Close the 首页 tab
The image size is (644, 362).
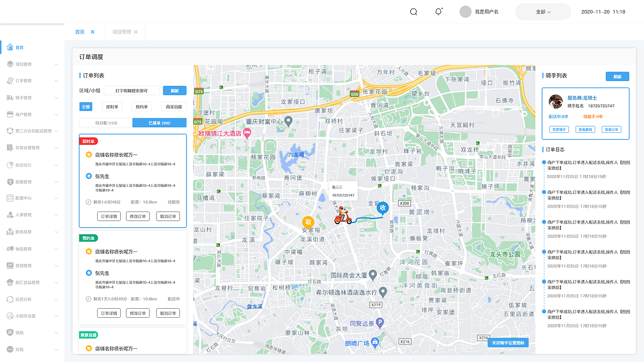point(93,32)
